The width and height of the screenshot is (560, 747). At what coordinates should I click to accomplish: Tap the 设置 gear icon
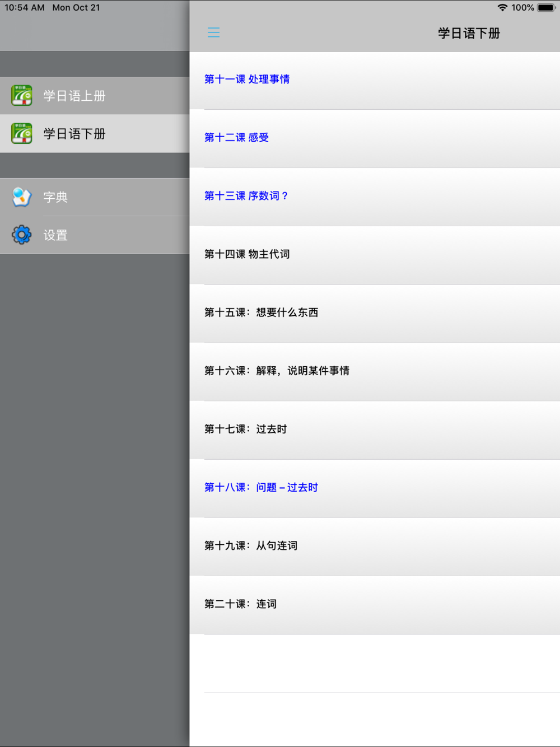22,235
